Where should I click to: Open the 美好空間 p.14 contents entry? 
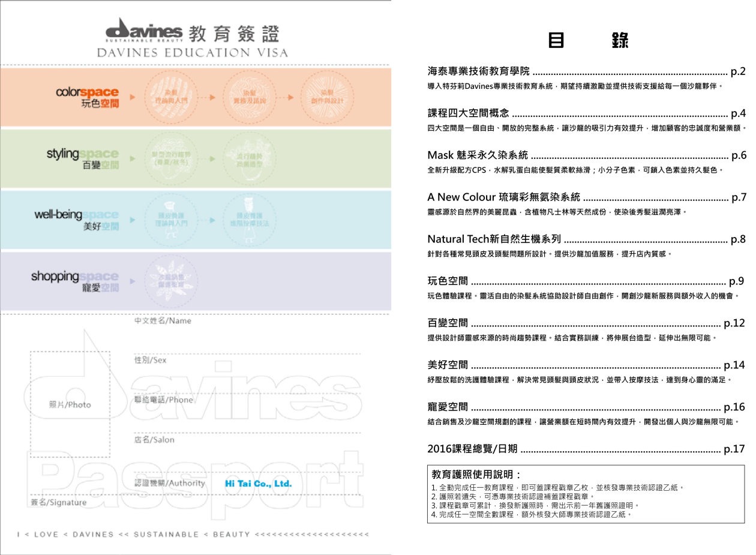[586, 365]
